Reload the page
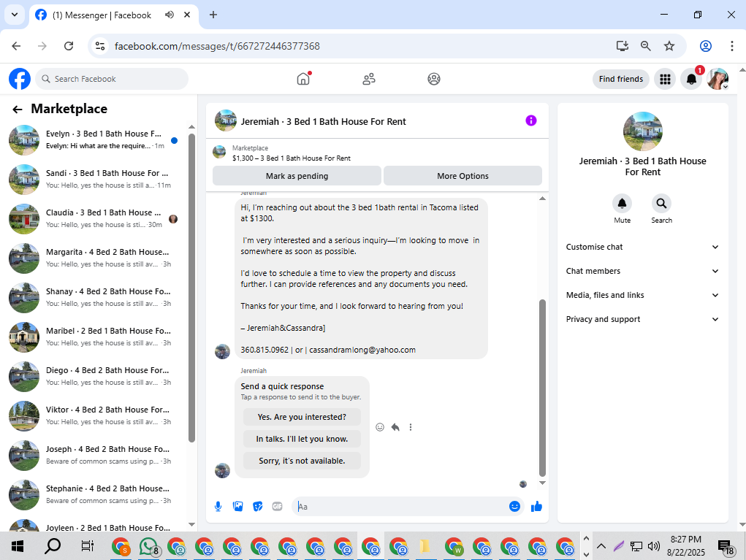This screenshot has height=560, width=746. click(x=69, y=46)
